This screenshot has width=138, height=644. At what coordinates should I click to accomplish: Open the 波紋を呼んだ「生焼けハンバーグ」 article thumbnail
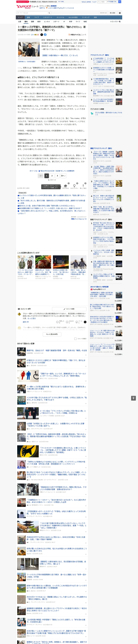[x=43, y=262]
